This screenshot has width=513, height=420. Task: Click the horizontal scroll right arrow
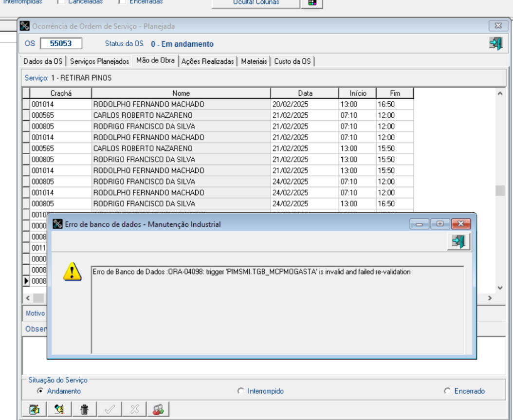(x=490, y=298)
